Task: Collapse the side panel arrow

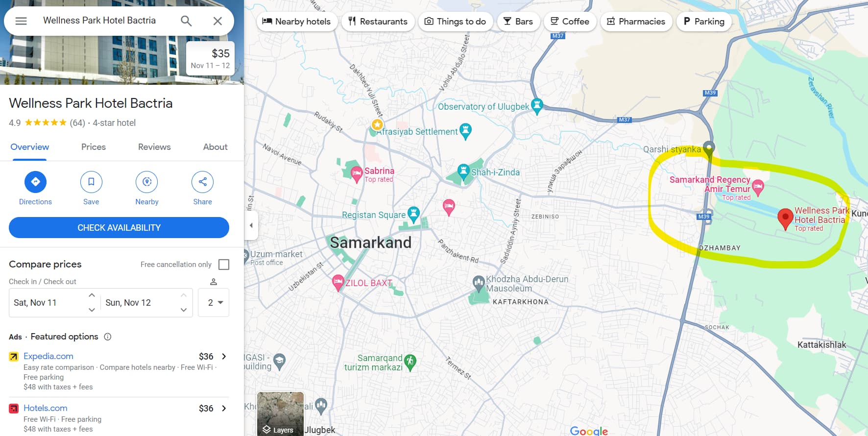Action: [251, 225]
